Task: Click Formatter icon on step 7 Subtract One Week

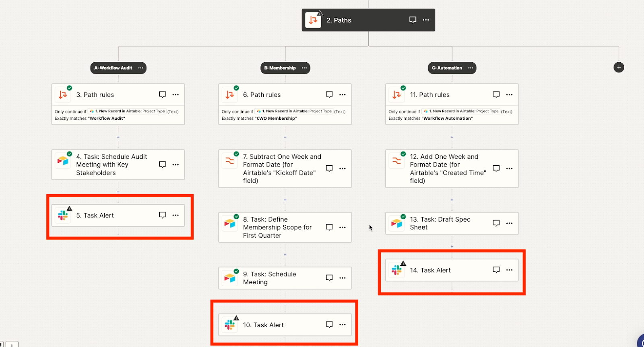Action: (230, 161)
